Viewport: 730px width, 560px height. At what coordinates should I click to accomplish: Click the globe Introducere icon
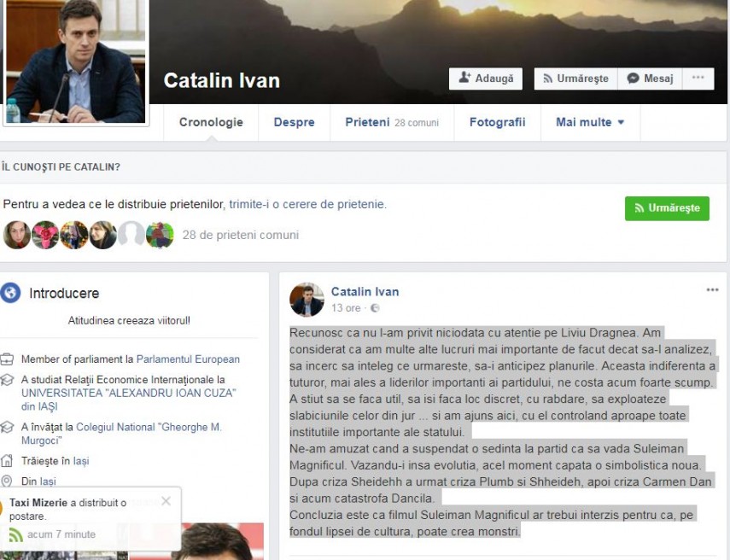tap(10, 293)
